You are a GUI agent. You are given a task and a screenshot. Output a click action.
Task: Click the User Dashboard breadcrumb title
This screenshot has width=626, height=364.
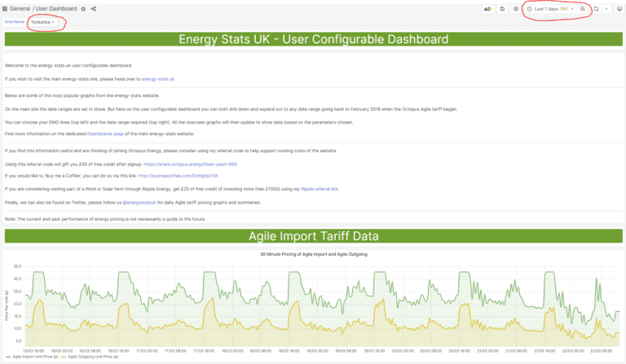[56, 9]
